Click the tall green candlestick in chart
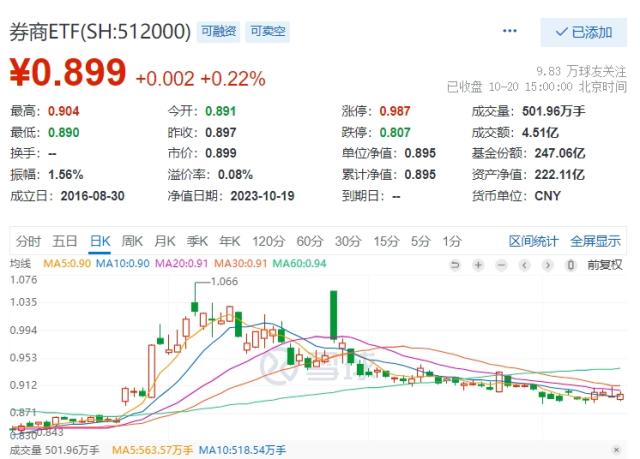This screenshot has height=459, width=640. [333, 315]
